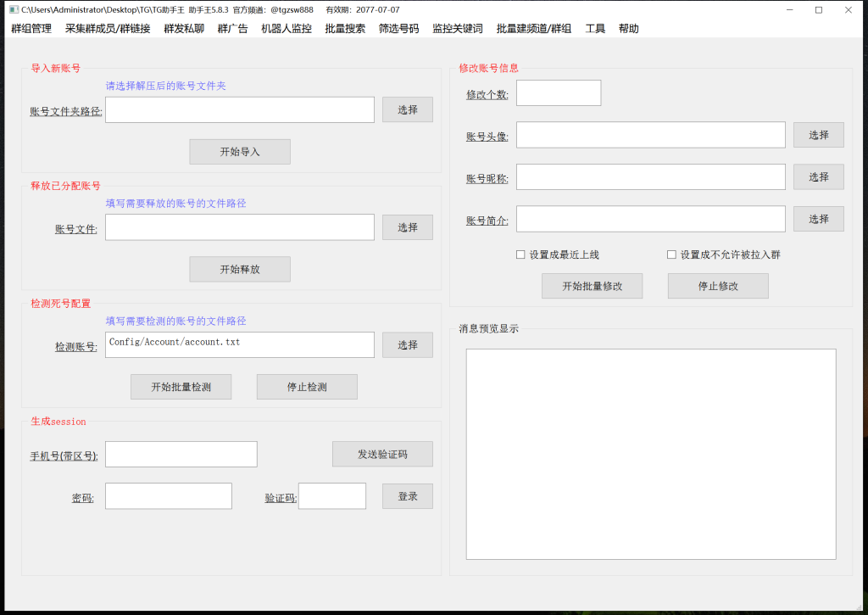Open the 工具 menu

tap(596, 29)
